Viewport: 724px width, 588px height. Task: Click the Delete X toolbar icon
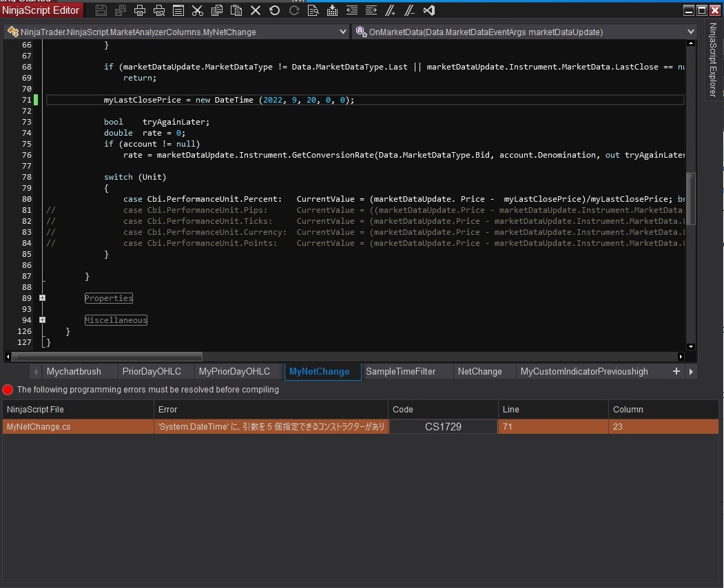coord(256,10)
